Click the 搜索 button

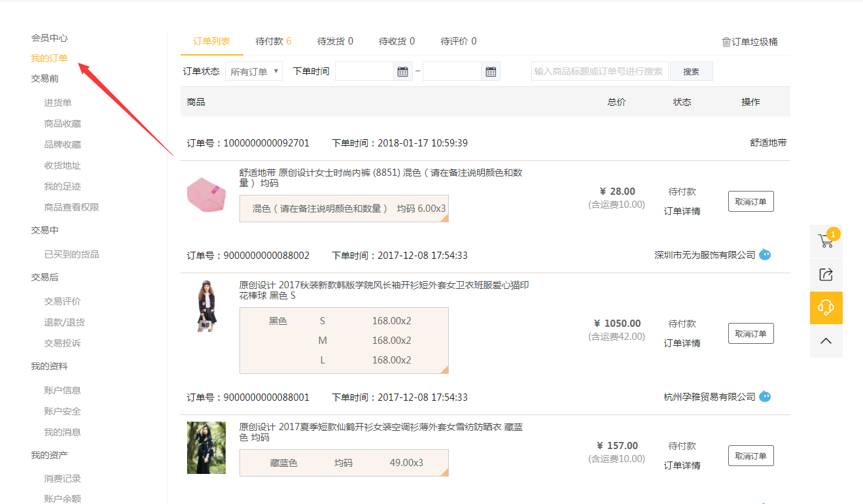(x=691, y=72)
